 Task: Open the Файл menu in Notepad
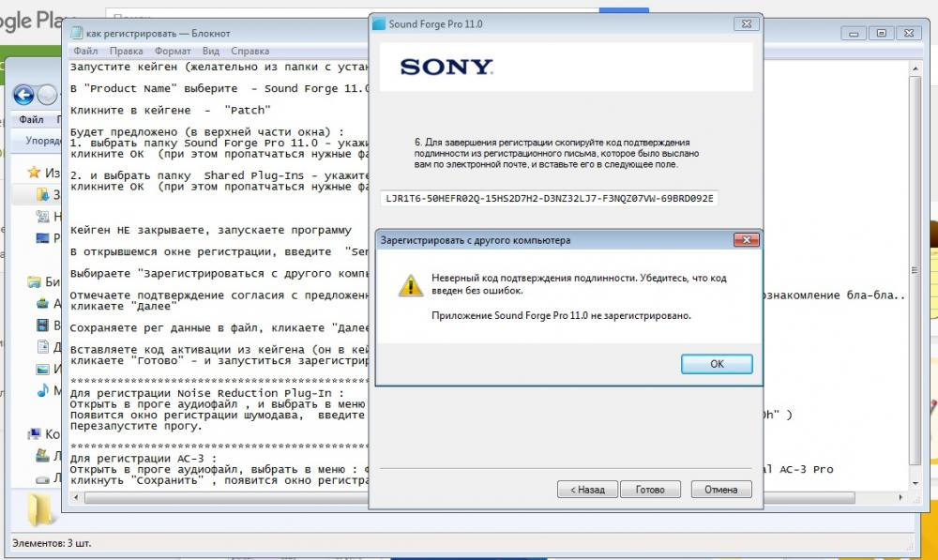tap(85, 52)
